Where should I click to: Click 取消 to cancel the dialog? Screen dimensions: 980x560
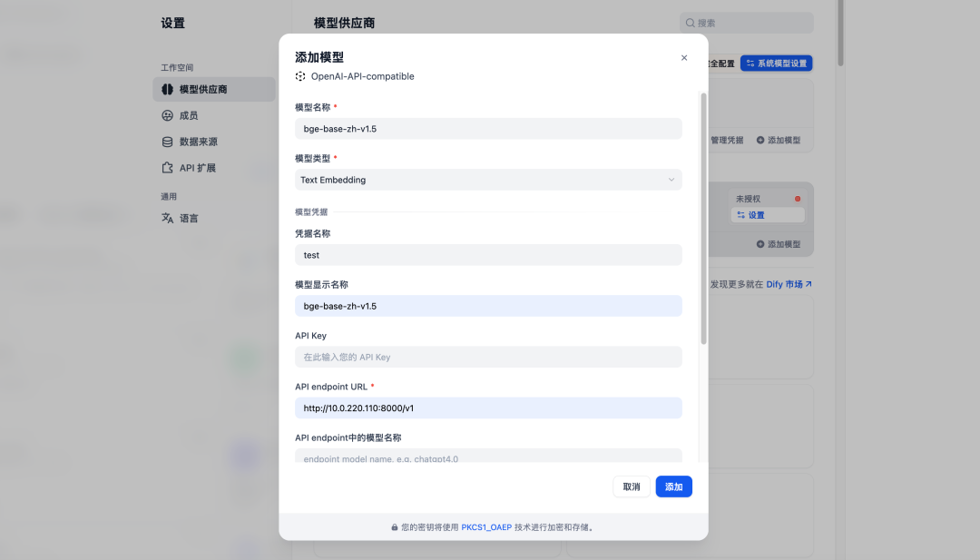click(x=631, y=486)
